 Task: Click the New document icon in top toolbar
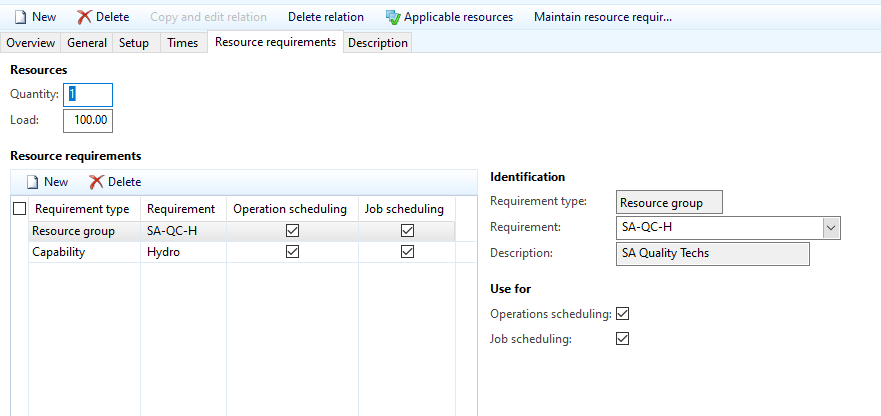pos(20,17)
